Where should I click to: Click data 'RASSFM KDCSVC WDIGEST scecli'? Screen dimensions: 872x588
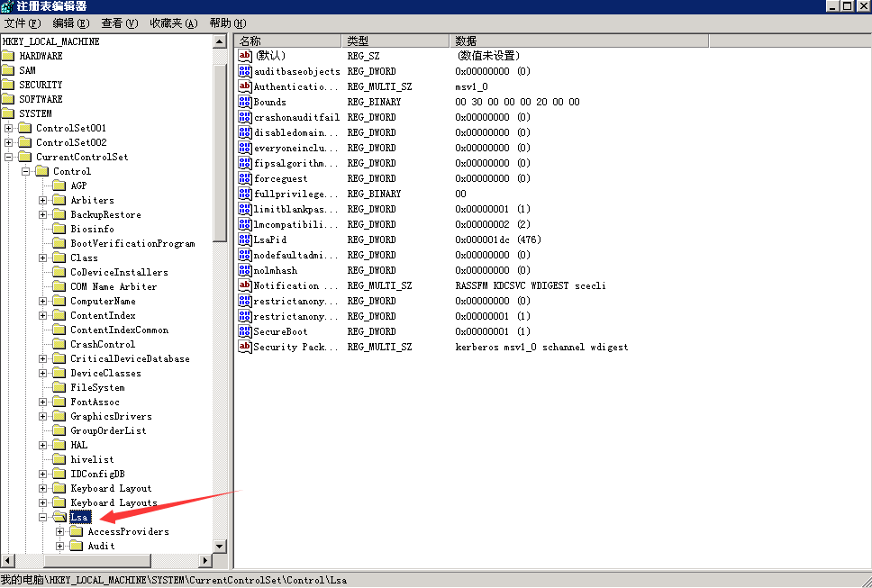point(531,285)
